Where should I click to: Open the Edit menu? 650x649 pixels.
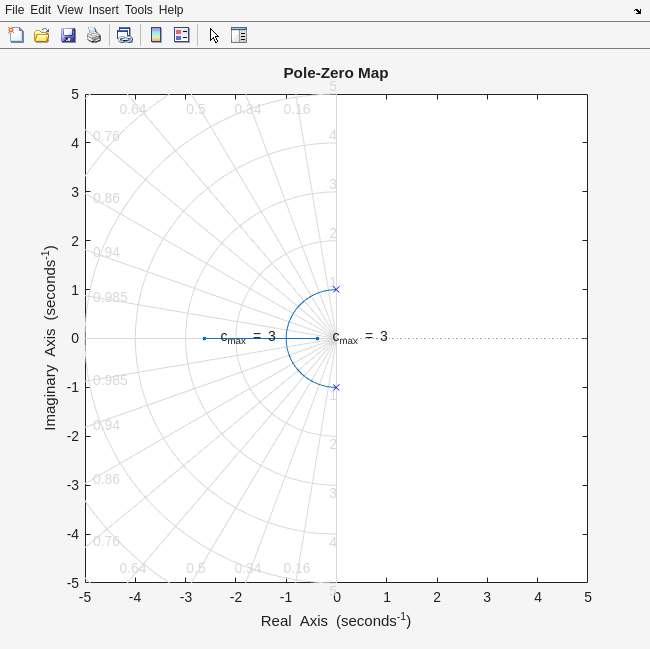40,10
